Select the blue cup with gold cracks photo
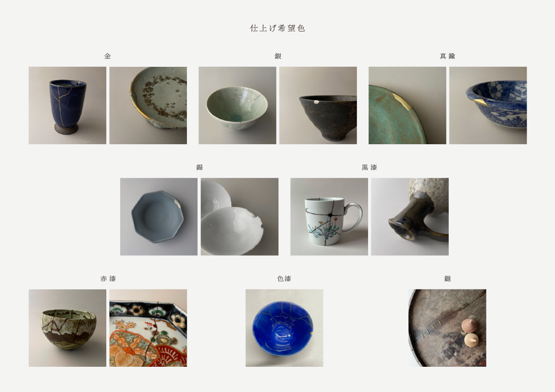The image size is (555, 392). [x=67, y=105]
